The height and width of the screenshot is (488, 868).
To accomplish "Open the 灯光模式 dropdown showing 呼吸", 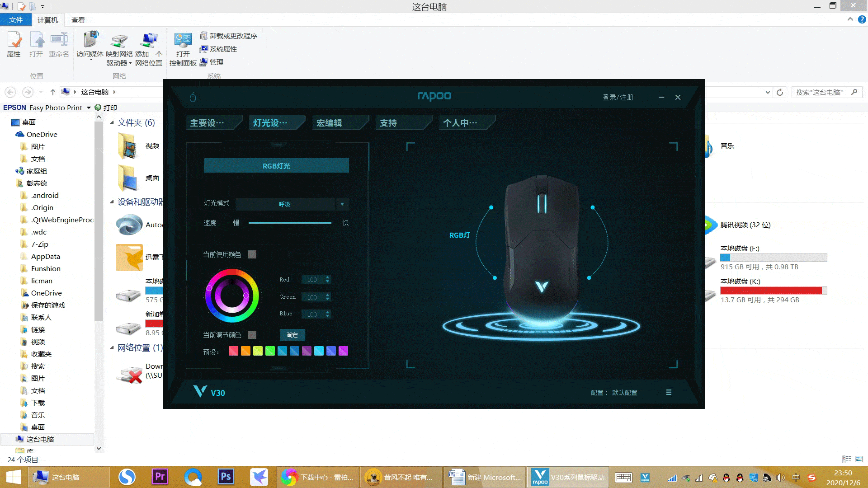I will click(291, 204).
